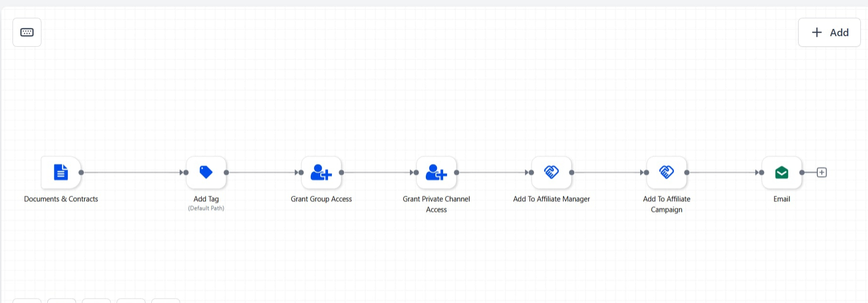Open the Documents & Contracts trigger node
The width and height of the screenshot is (868, 303).
click(61, 172)
